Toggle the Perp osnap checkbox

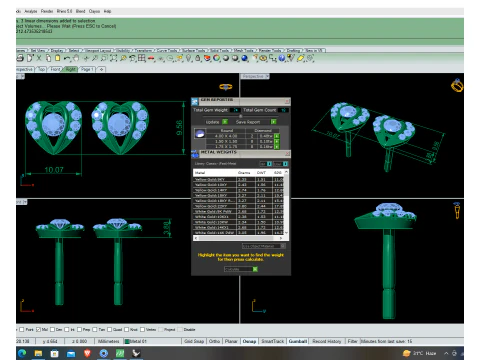coord(79,330)
